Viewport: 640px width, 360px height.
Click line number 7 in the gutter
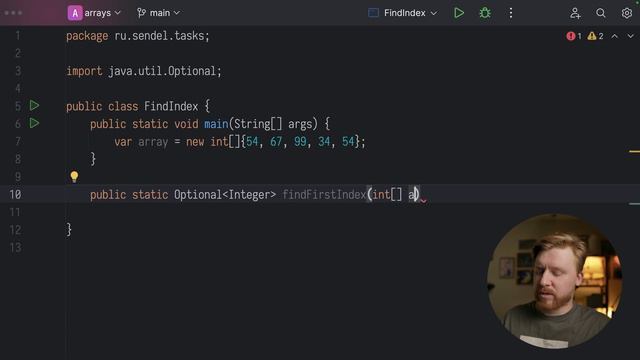tap(18, 141)
